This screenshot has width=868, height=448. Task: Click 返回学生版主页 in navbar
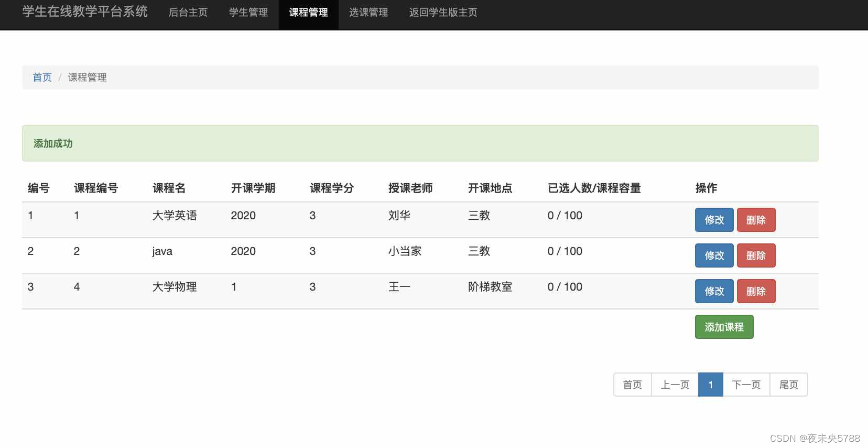[x=443, y=12]
